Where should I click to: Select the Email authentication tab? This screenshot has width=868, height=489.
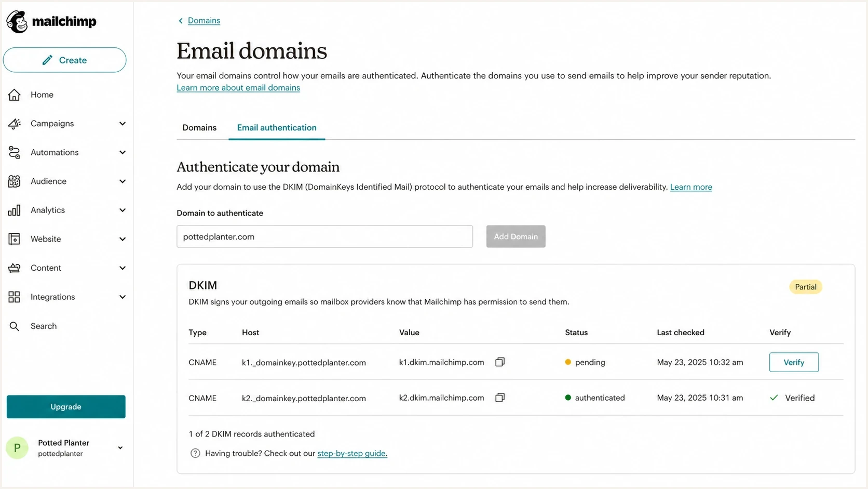pyautogui.click(x=277, y=128)
